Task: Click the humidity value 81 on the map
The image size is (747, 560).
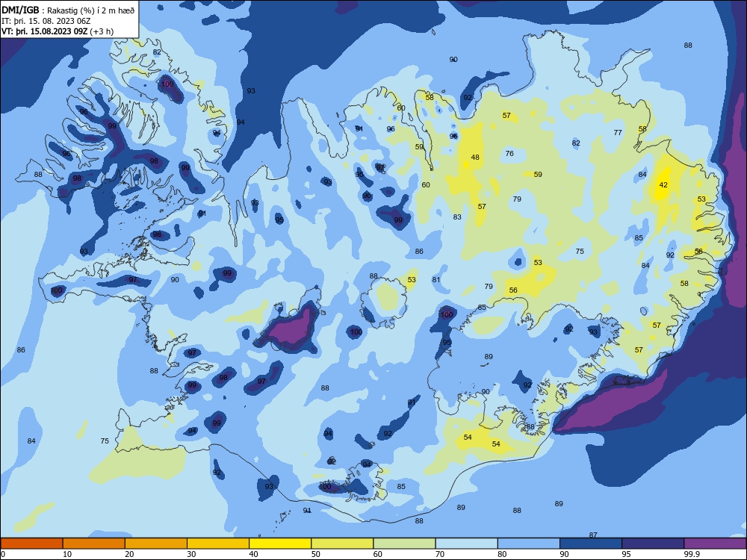Action: pos(436,279)
